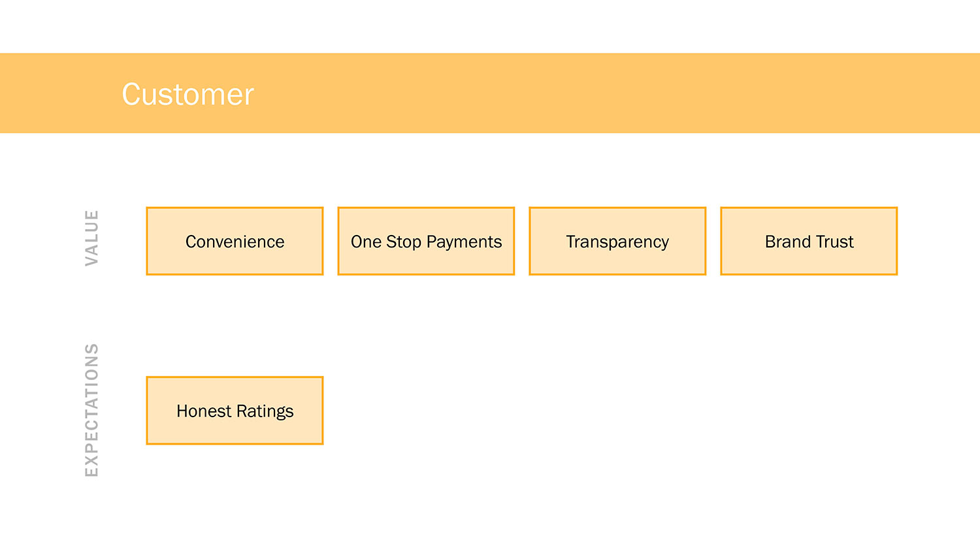
Task: Click the vertical VALUE label
Action: click(91, 238)
